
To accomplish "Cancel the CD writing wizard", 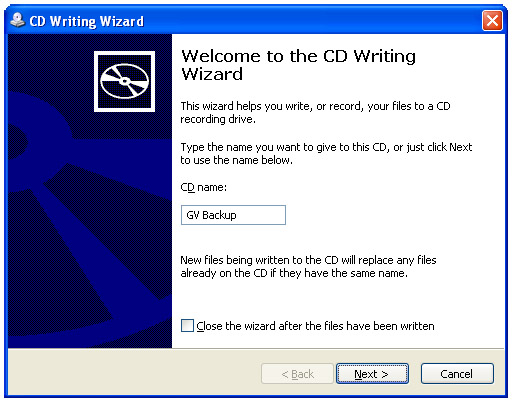I will pyautogui.click(x=457, y=374).
